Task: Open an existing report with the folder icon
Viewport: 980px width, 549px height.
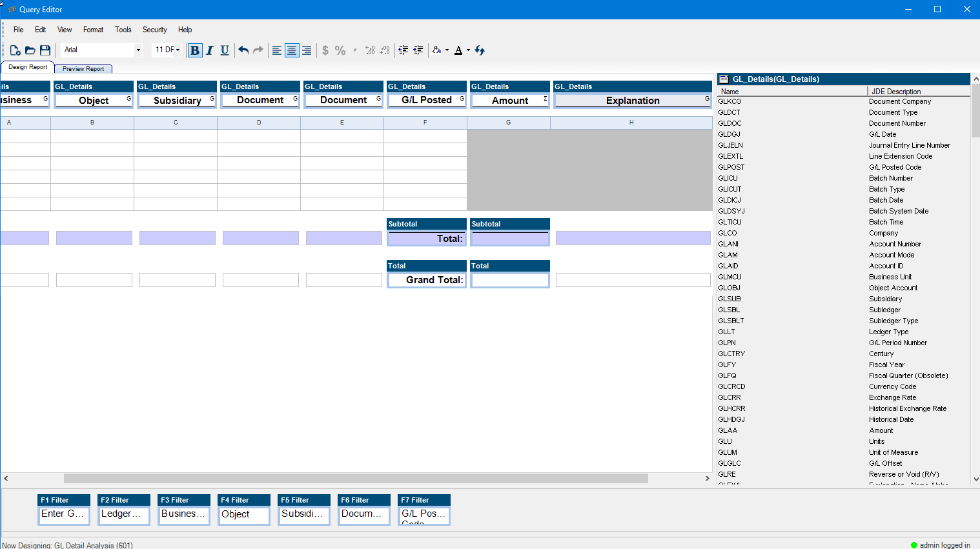Action: [30, 50]
